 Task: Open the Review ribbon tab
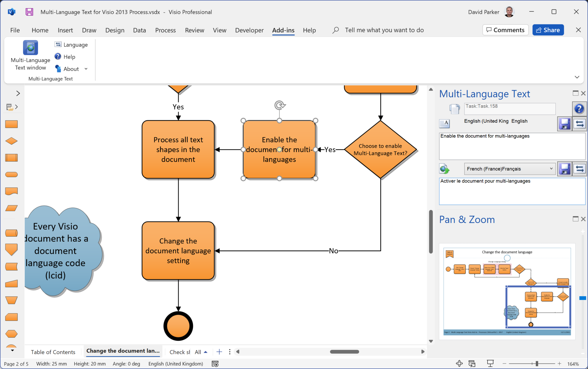(194, 30)
